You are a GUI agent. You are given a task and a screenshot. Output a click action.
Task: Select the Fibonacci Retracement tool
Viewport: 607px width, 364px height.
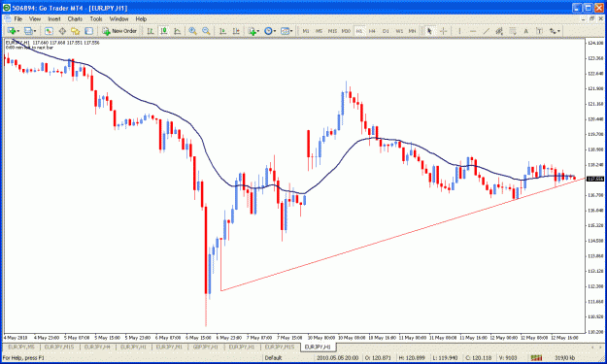[x=513, y=31]
